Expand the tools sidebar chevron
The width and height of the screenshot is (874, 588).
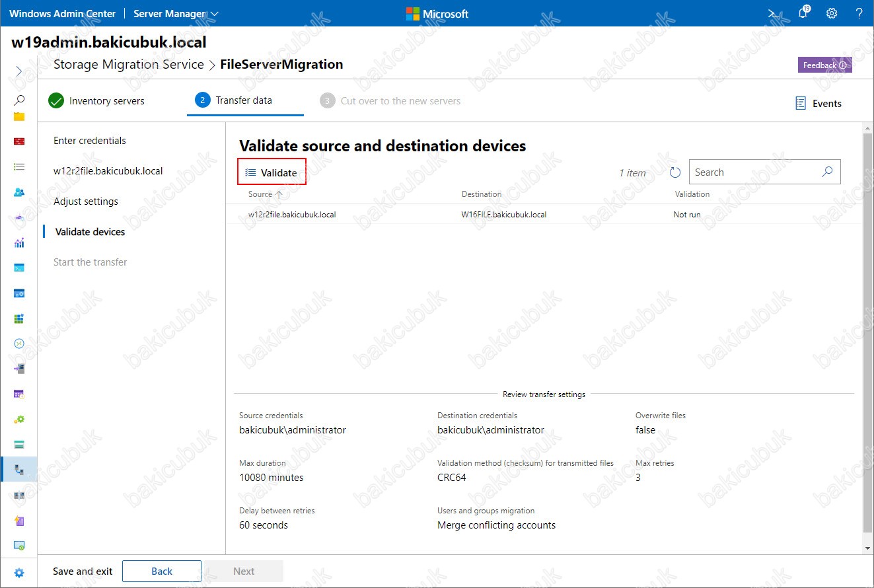tap(19, 71)
